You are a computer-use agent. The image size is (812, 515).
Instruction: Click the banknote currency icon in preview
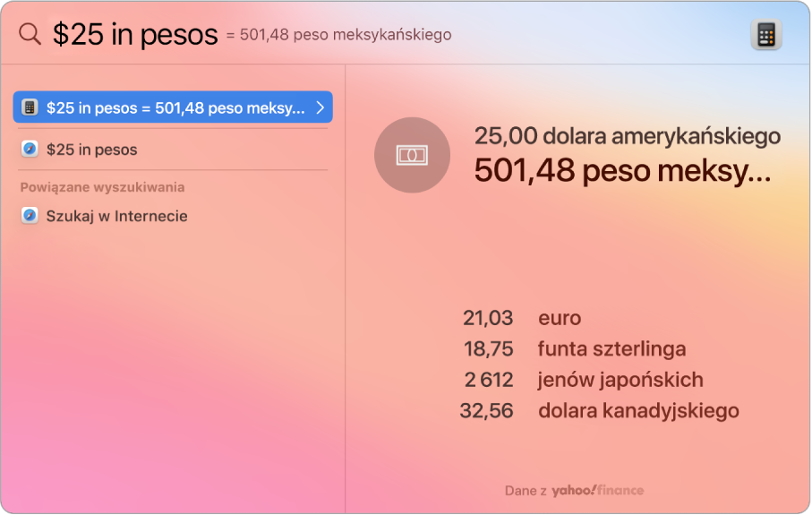(x=412, y=155)
